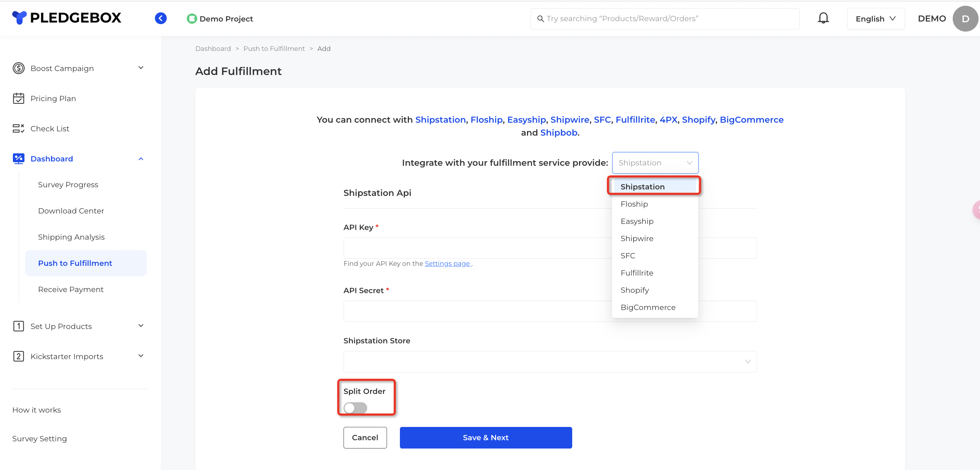Collapse the Dashboard menu chevron
This screenshot has height=470, width=980.
click(141, 159)
